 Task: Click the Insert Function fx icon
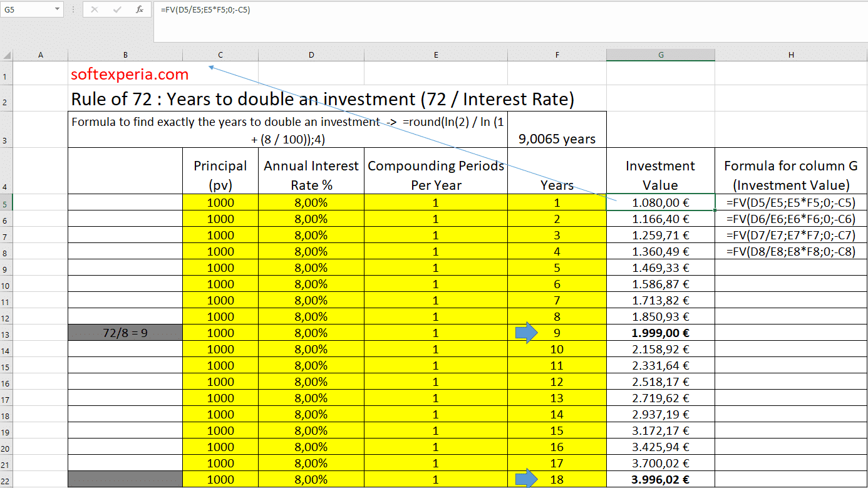click(140, 9)
